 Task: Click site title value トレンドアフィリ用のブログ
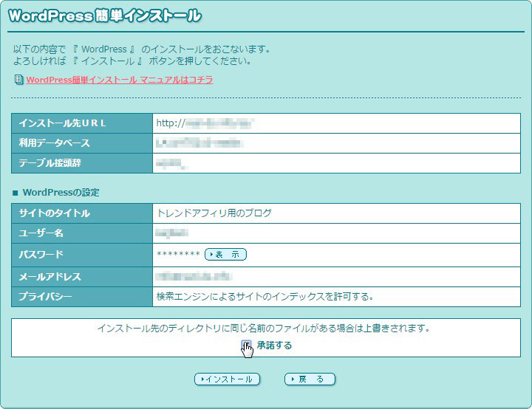coord(214,213)
